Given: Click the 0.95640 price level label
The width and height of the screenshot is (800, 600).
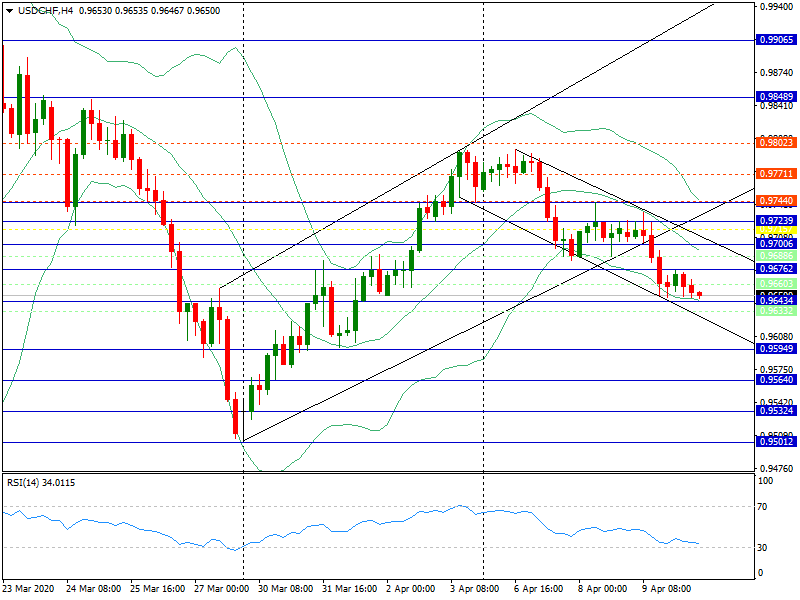Looking at the screenshot, I should (776, 380).
